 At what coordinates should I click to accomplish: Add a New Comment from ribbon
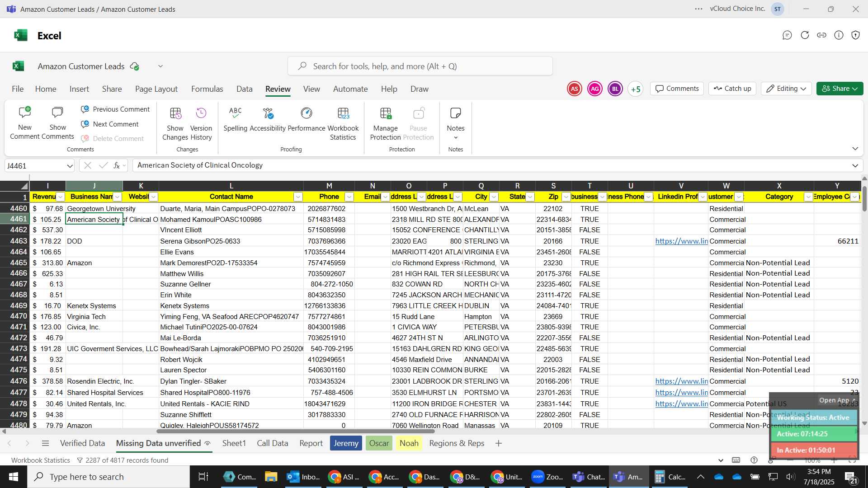click(25, 122)
